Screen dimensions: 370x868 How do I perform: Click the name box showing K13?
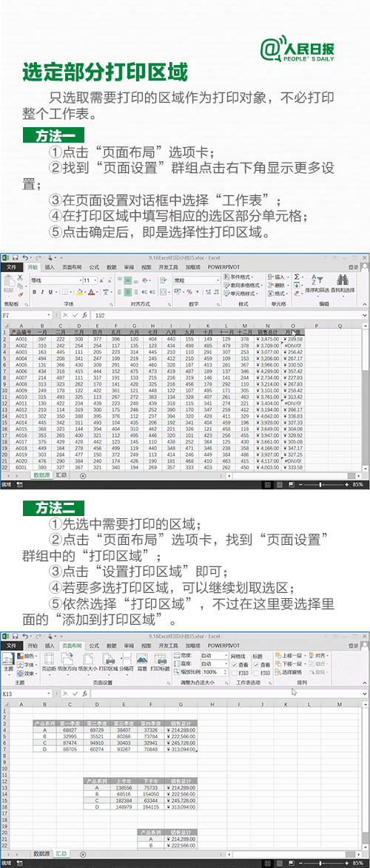pyautogui.click(x=27, y=693)
